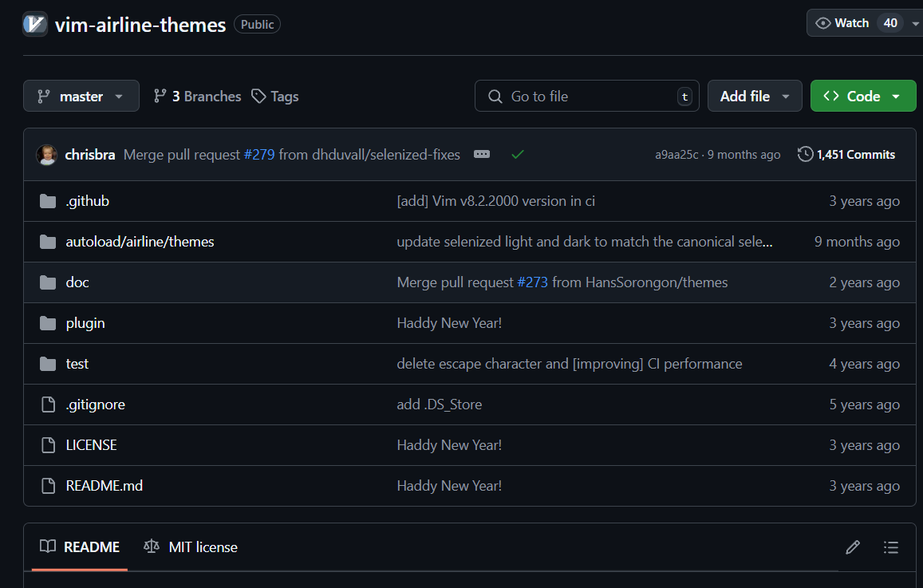Click '9 months ago' timestamp in autoload row
The image size is (923, 588).
pyautogui.click(x=857, y=242)
